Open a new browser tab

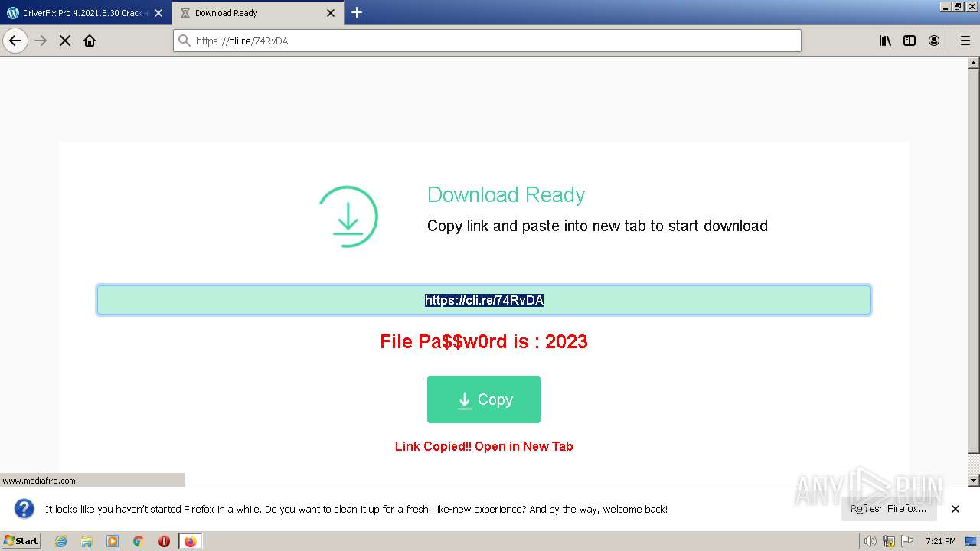(357, 12)
